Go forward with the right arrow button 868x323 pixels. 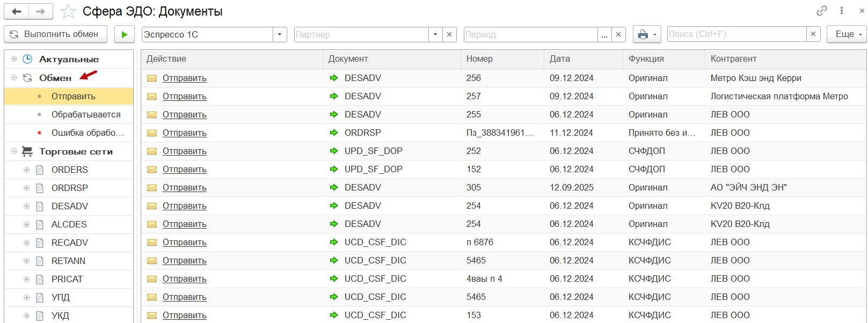[x=41, y=11]
